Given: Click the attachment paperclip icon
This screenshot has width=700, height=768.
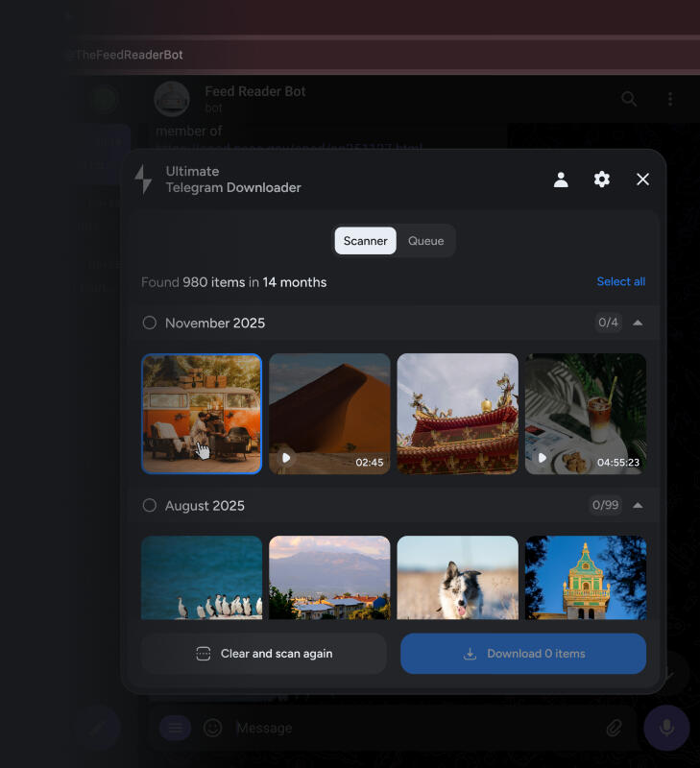Looking at the screenshot, I should pos(615,728).
